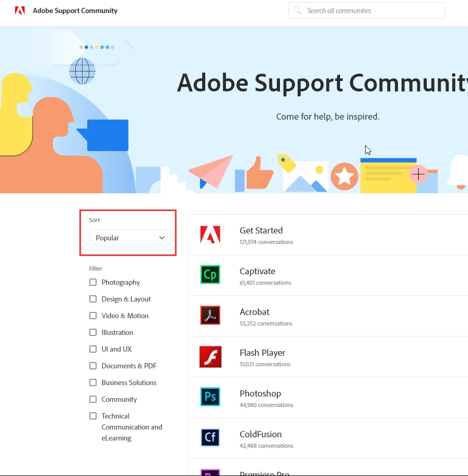Check Technical Communication and eLearning filter
468x476 pixels.
(x=93, y=416)
